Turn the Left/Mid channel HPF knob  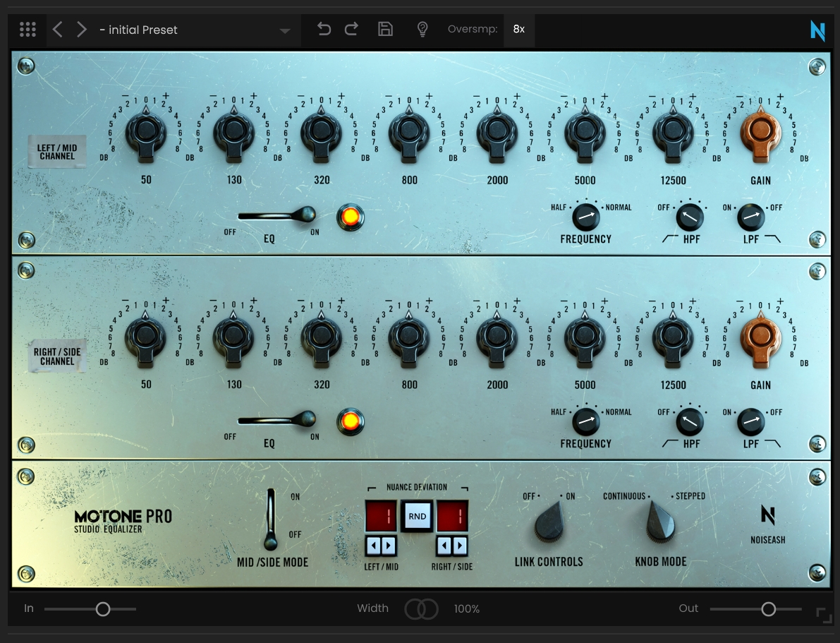pyautogui.click(x=690, y=217)
